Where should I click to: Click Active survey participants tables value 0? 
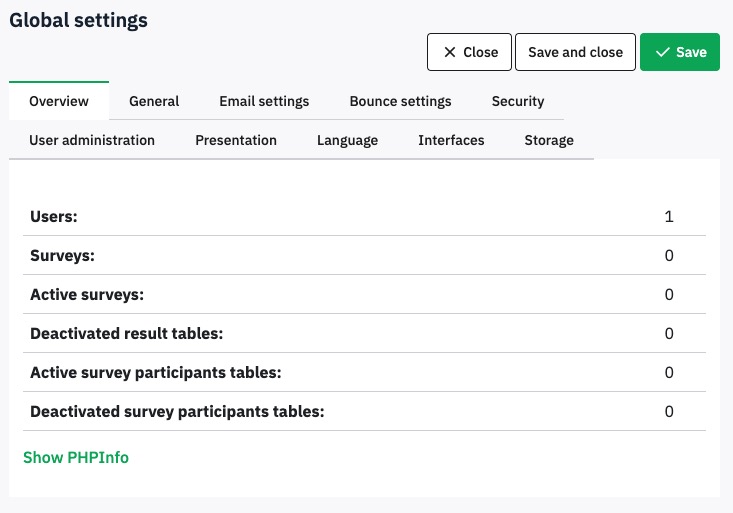pyautogui.click(x=669, y=372)
